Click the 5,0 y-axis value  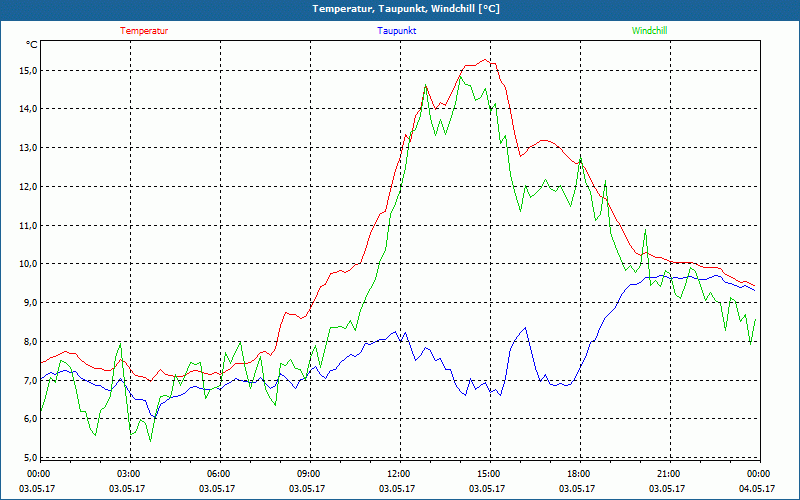(x=31, y=457)
